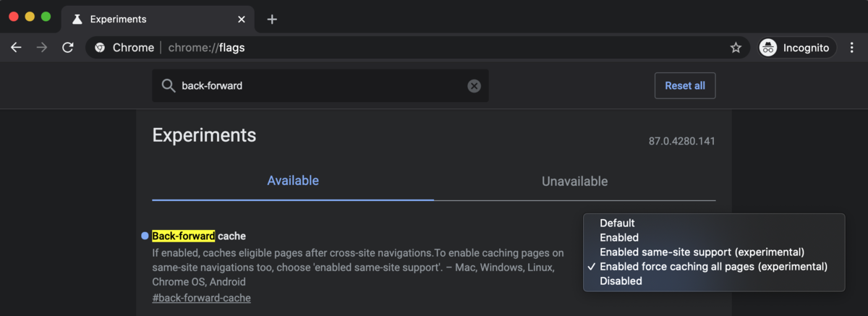Viewport: 868px width, 316px height.
Task: Click the search flags input field
Action: point(320,86)
